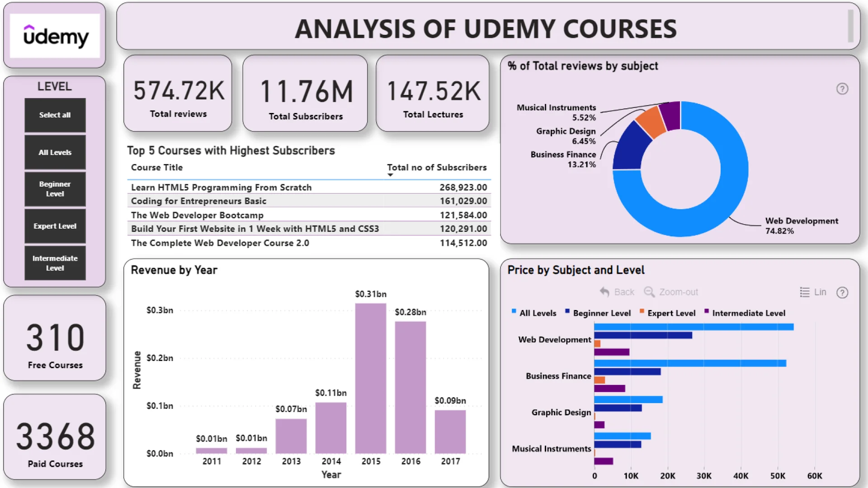Choose the Select all slicer button
Screen dimensions: 868x488
click(55, 115)
